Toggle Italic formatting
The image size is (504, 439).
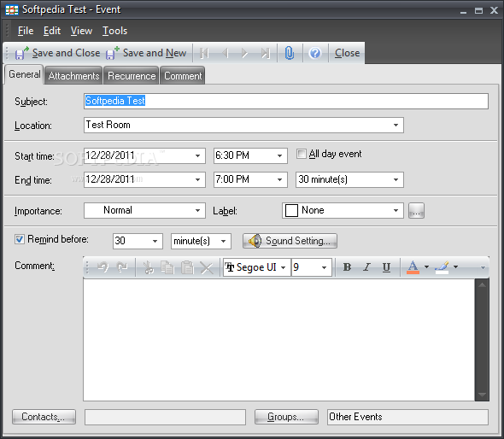tap(366, 267)
